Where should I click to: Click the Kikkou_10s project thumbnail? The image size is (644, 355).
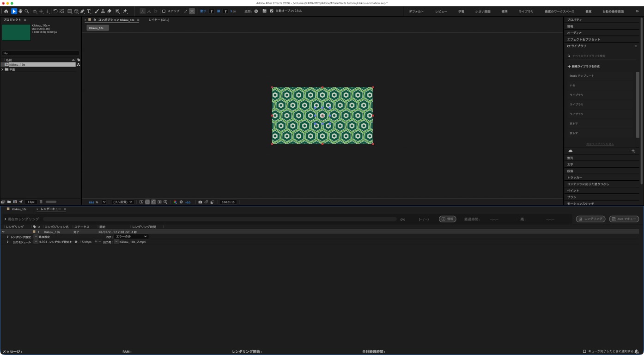pyautogui.click(x=16, y=32)
